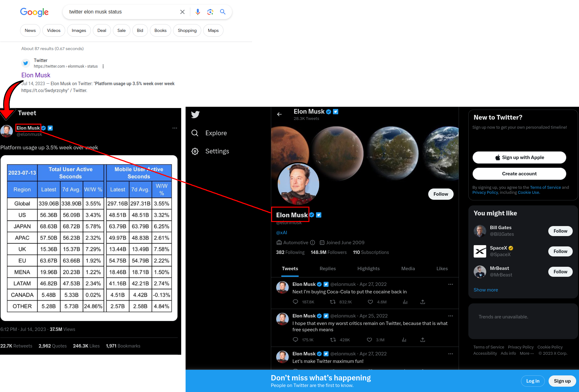Switch to the Replies tab

click(328, 269)
